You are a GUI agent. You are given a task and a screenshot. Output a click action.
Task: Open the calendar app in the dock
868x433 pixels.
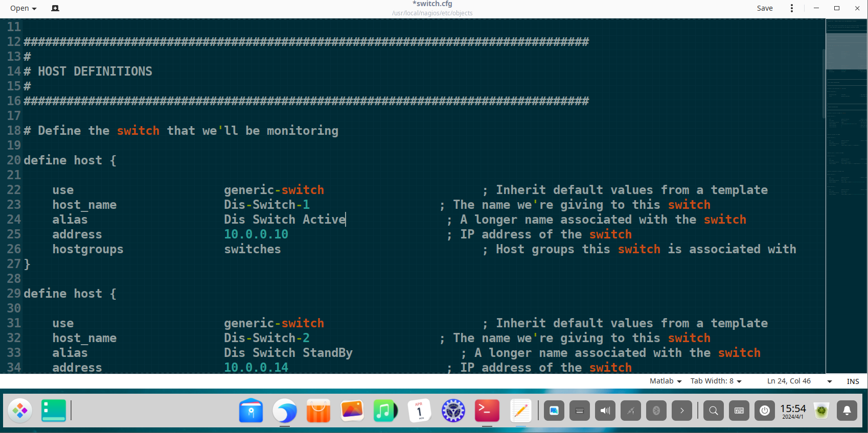click(419, 411)
